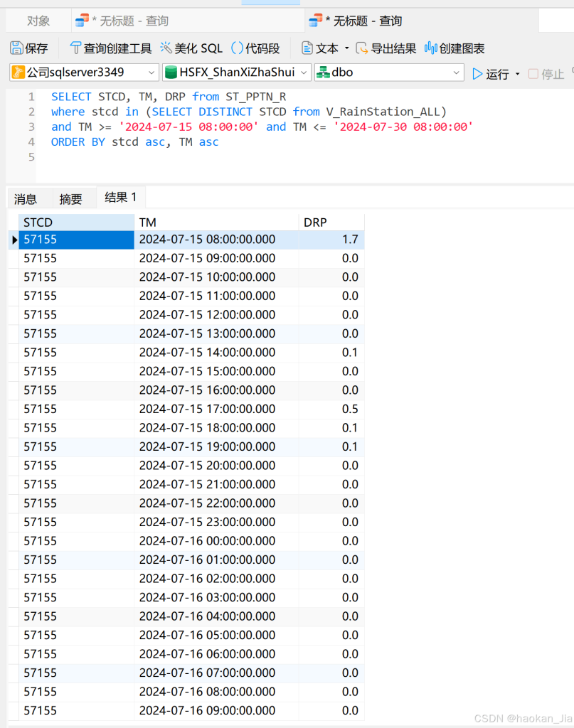Image resolution: width=574 pixels, height=728 pixels.
Task: Open the dbo schema dropdown
Action: 456,72
